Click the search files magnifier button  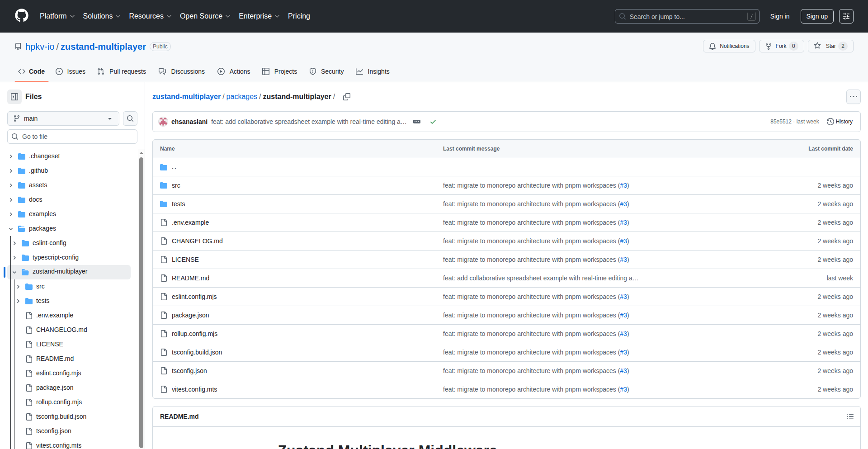pos(130,118)
